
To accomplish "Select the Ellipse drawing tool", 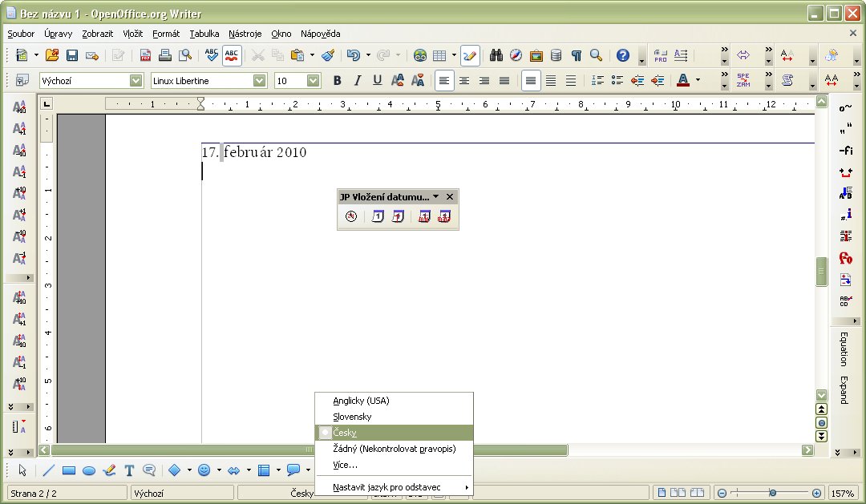I will pos(89,470).
